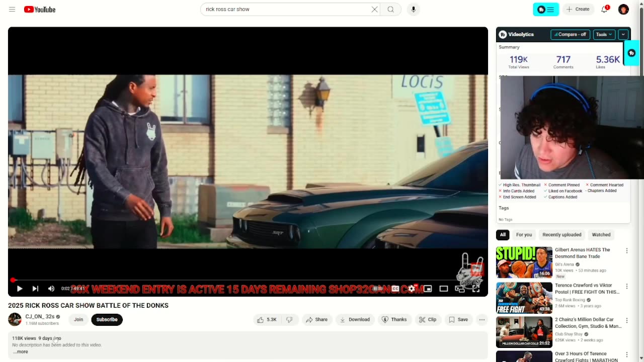Select the All filter chip
This screenshot has height=362, width=644.
503,234
